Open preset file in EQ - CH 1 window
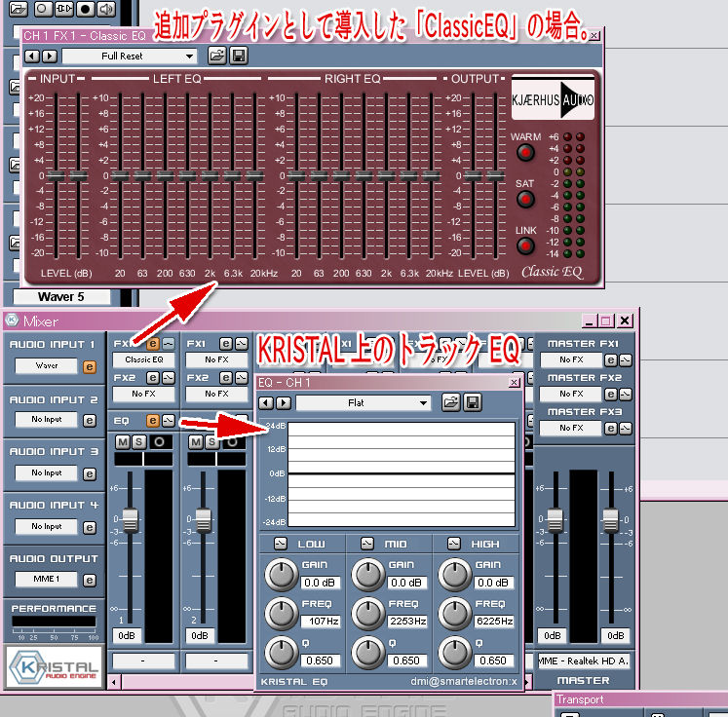Viewport: 728px width, 717px height. click(x=451, y=402)
